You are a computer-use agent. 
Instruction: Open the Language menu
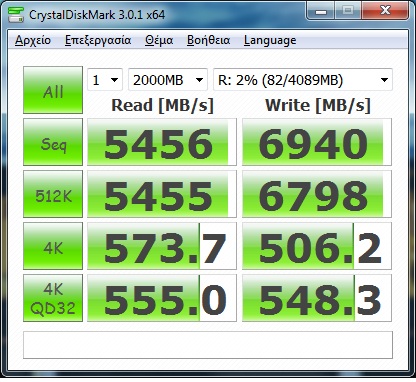[270, 40]
